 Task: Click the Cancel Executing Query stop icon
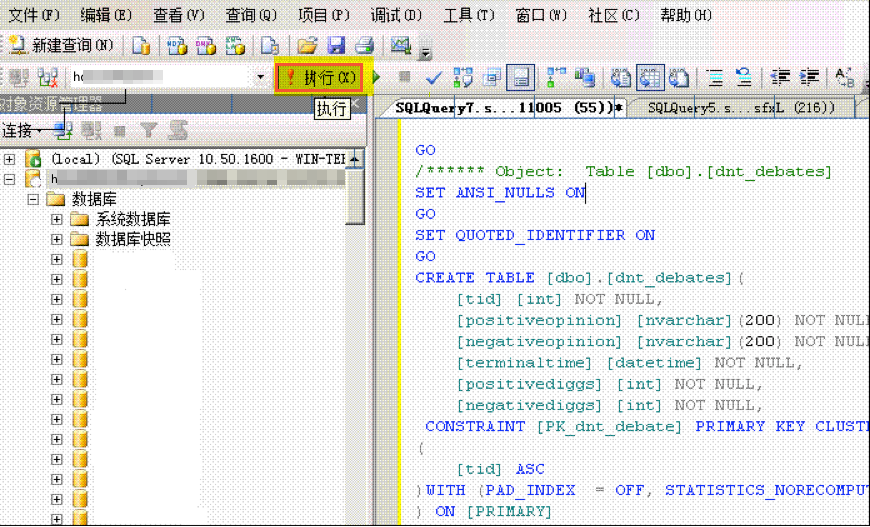click(x=405, y=77)
